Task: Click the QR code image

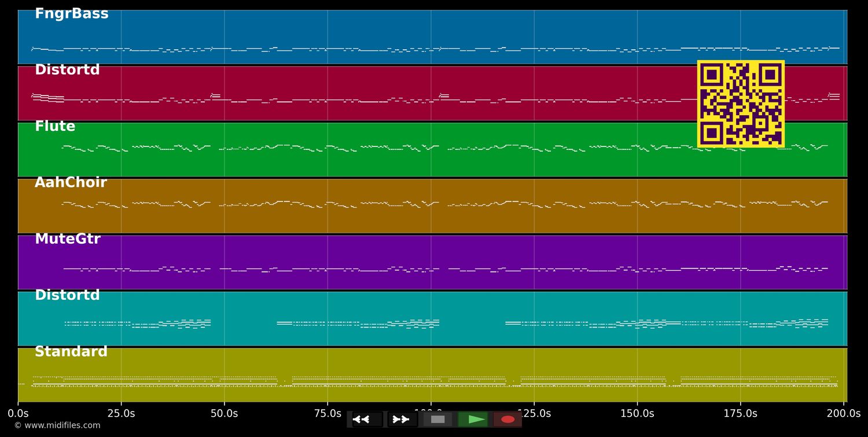Action: [x=741, y=104]
